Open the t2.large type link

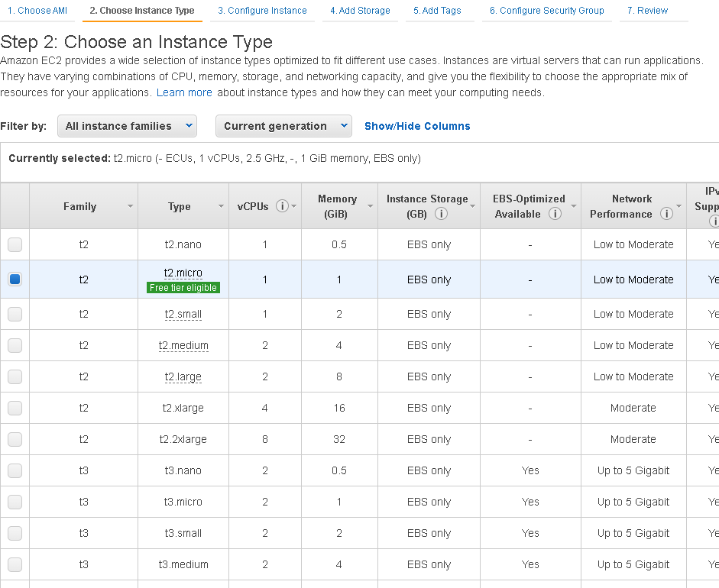click(x=183, y=376)
